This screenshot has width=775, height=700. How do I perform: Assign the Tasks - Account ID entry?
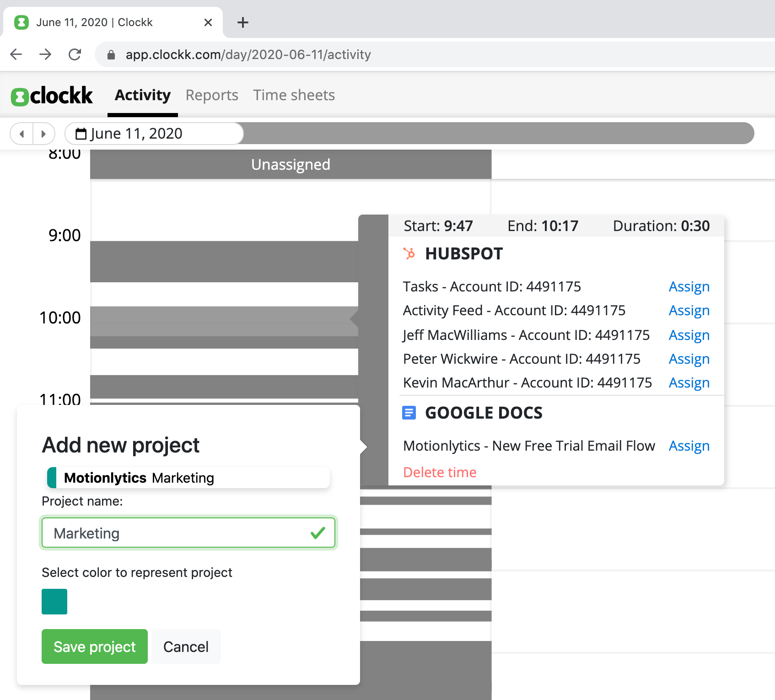[x=689, y=287]
